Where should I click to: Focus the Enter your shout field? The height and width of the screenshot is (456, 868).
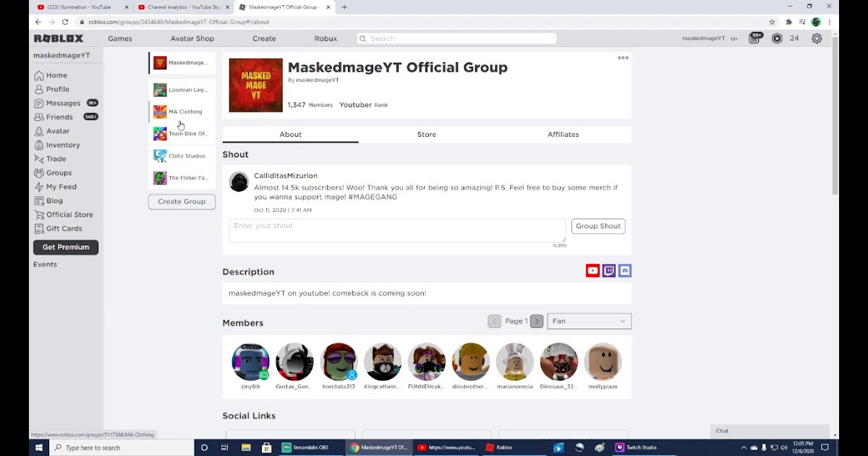pos(397,230)
